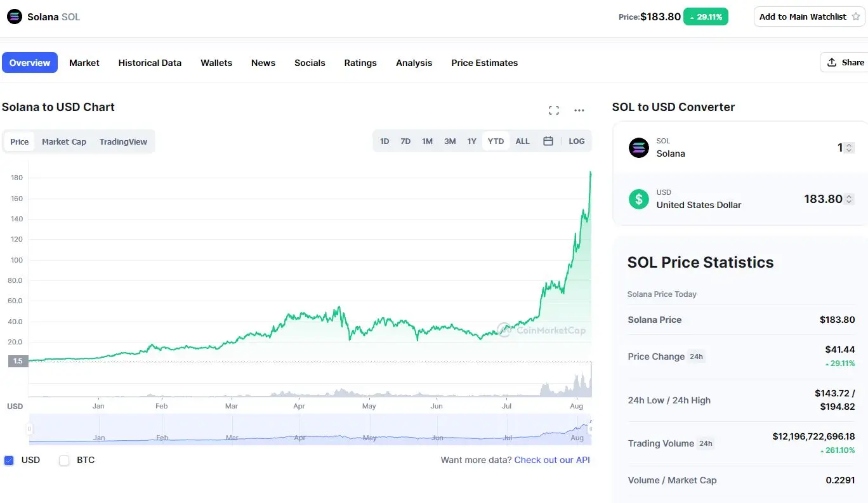Click the Volume / Market Cap value 0.2291
Viewport: 868px width, 503px height.
tap(840, 480)
